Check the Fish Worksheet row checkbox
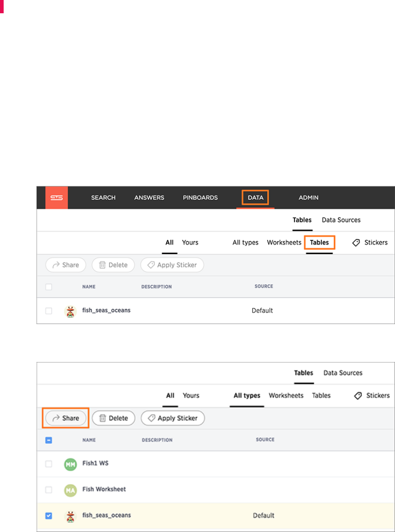 pyautogui.click(x=49, y=489)
